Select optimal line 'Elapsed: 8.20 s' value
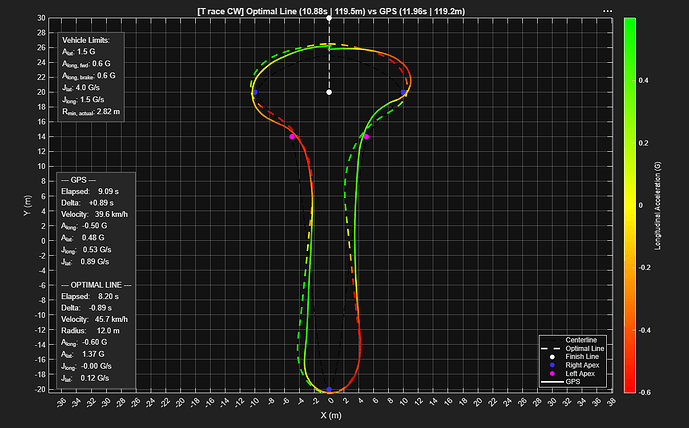Viewport: 689px width, 428px height. tap(90, 297)
